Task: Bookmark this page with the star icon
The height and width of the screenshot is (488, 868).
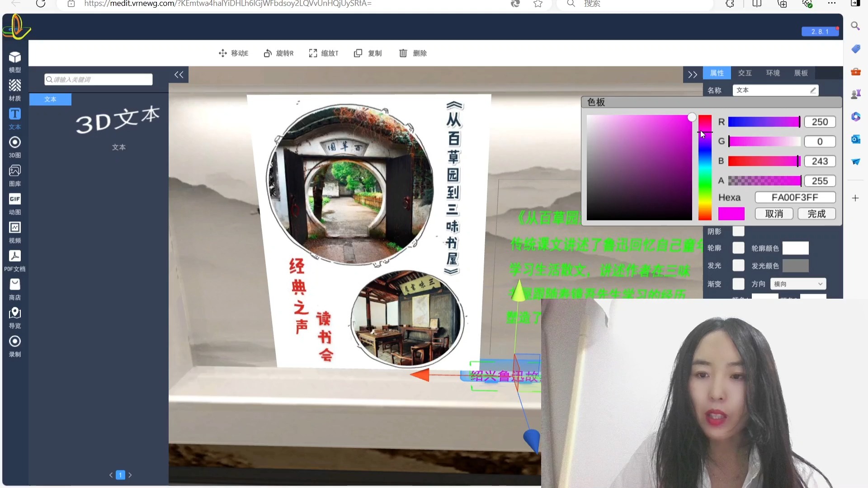Action: [x=538, y=4]
